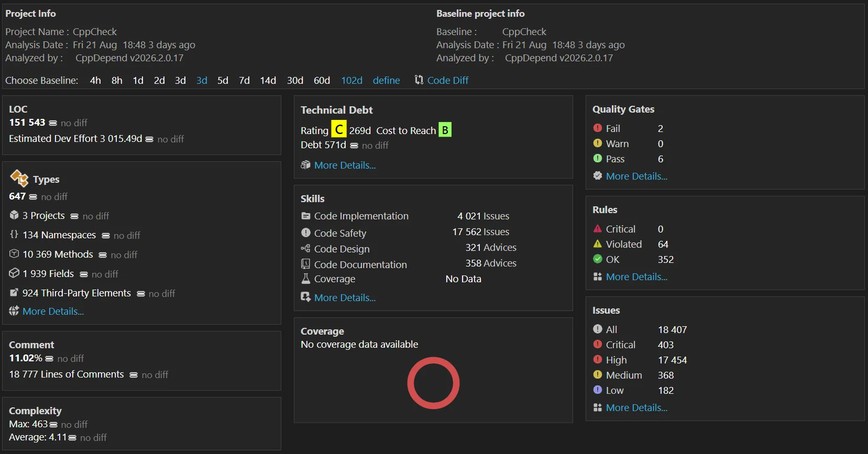Click the 10 369 Methods entry
Image resolution: width=868 pixels, height=454 pixels.
click(x=58, y=254)
